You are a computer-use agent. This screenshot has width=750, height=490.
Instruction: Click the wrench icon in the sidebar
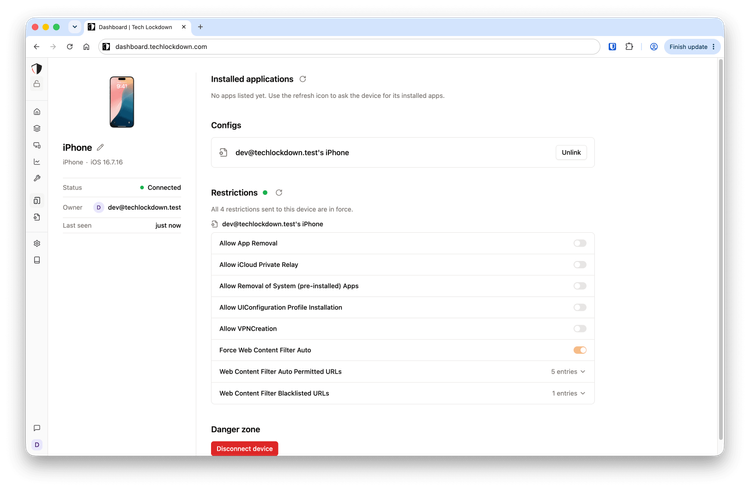(x=37, y=178)
